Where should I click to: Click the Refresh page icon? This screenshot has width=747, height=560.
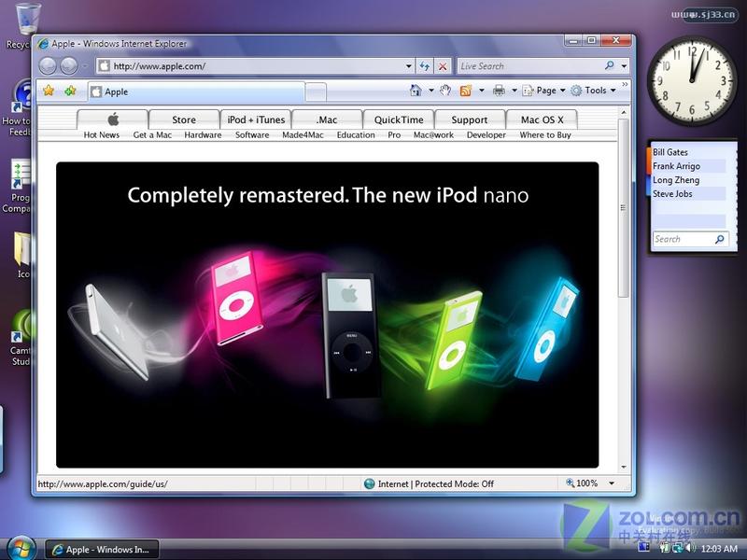pos(425,66)
